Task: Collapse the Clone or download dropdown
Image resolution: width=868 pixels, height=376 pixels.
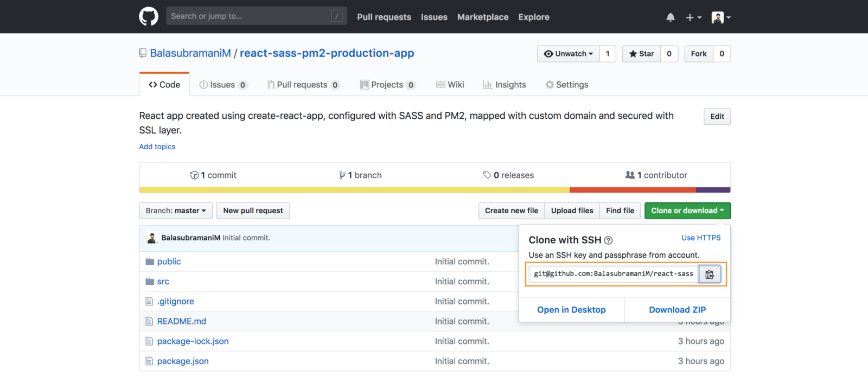Action: tap(687, 211)
